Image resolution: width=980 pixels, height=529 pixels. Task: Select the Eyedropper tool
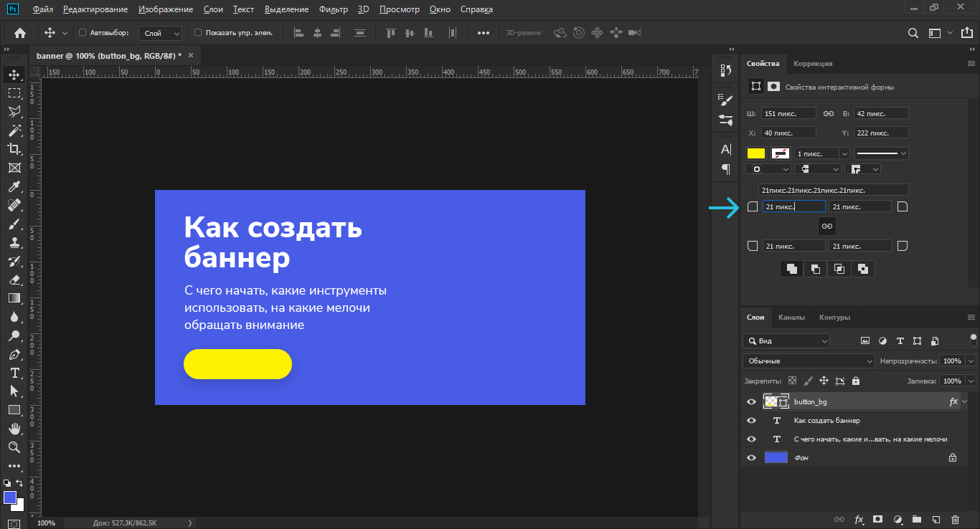[x=14, y=186]
